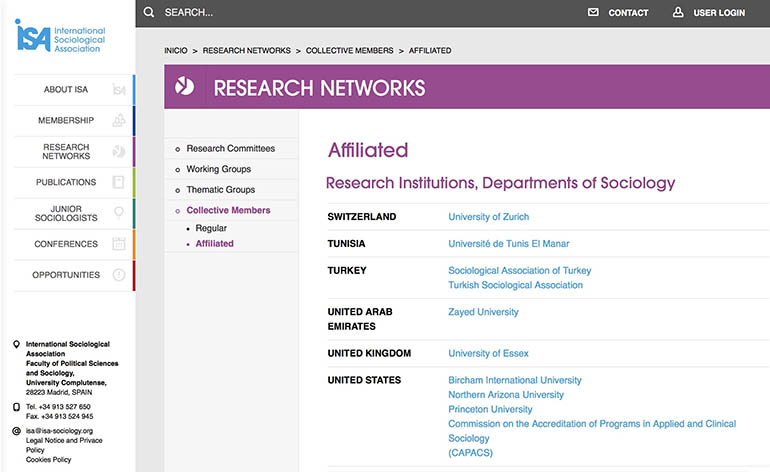Click the SWITZERLAND country label
This screenshot has height=472, width=770.
[x=362, y=217]
